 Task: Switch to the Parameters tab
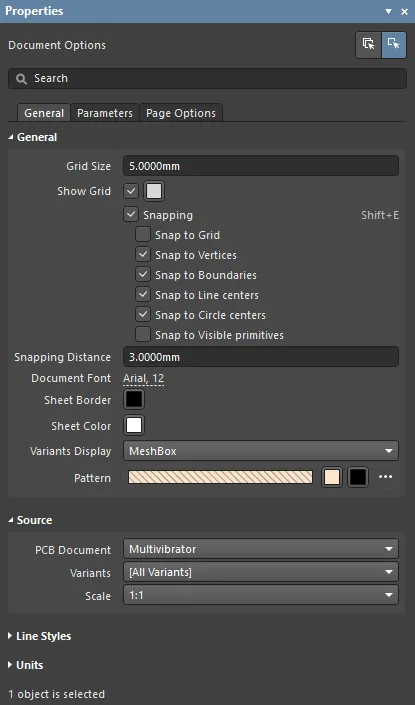[105, 113]
